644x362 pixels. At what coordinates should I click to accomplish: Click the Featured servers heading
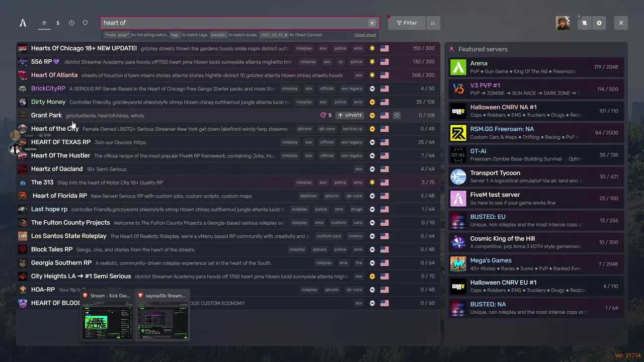(482, 49)
